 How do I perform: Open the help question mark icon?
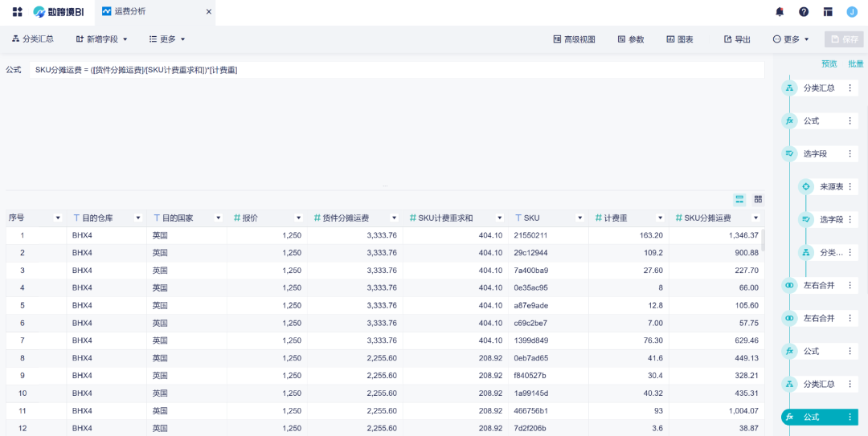804,11
